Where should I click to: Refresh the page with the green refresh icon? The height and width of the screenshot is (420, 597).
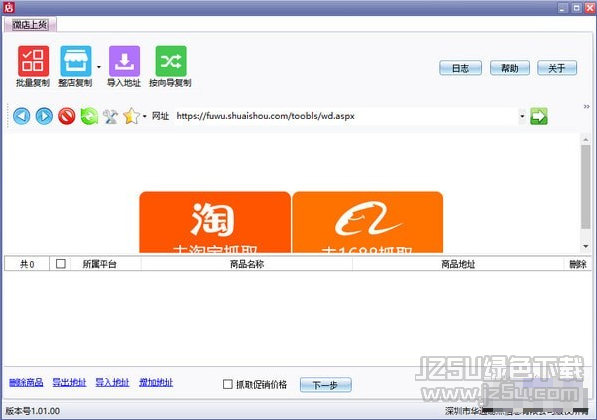coord(89,116)
